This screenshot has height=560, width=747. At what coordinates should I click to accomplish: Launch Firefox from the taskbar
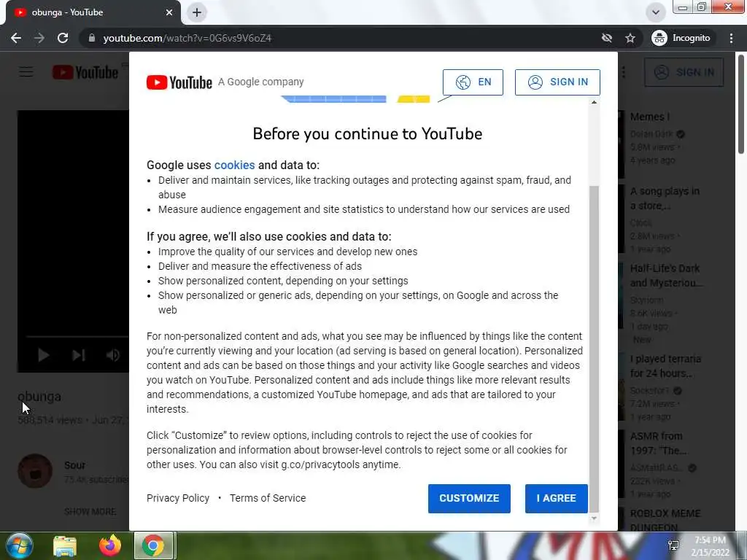[109, 545]
